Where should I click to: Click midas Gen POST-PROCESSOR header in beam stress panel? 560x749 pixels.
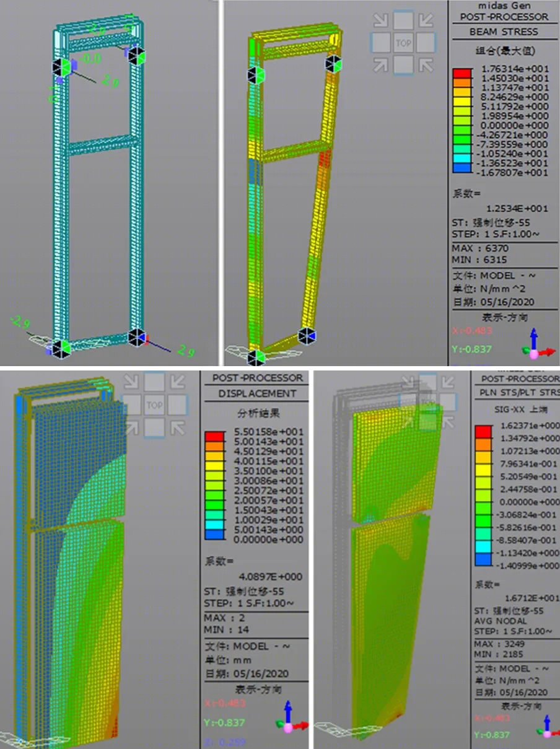point(504,11)
